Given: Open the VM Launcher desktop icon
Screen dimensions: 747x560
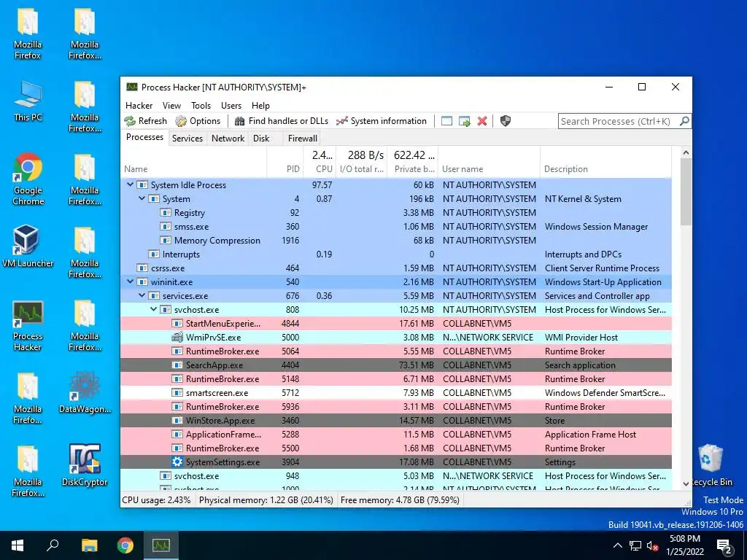Looking at the screenshot, I should (x=28, y=246).
